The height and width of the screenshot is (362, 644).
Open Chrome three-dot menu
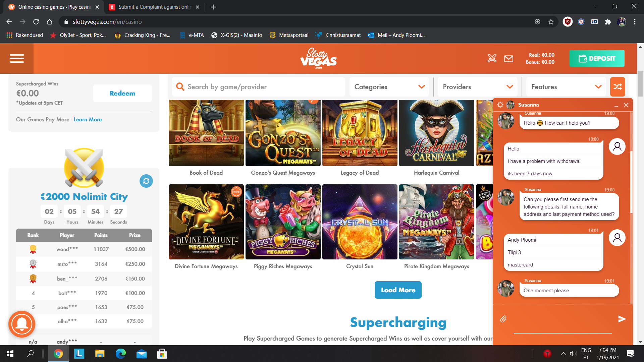[x=635, y=22]
